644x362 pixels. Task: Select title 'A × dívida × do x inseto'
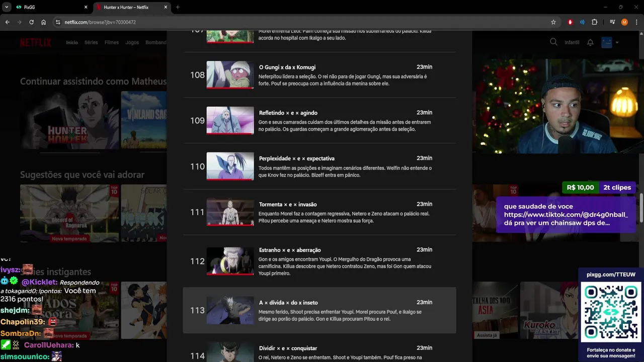(x=288, y=303)
